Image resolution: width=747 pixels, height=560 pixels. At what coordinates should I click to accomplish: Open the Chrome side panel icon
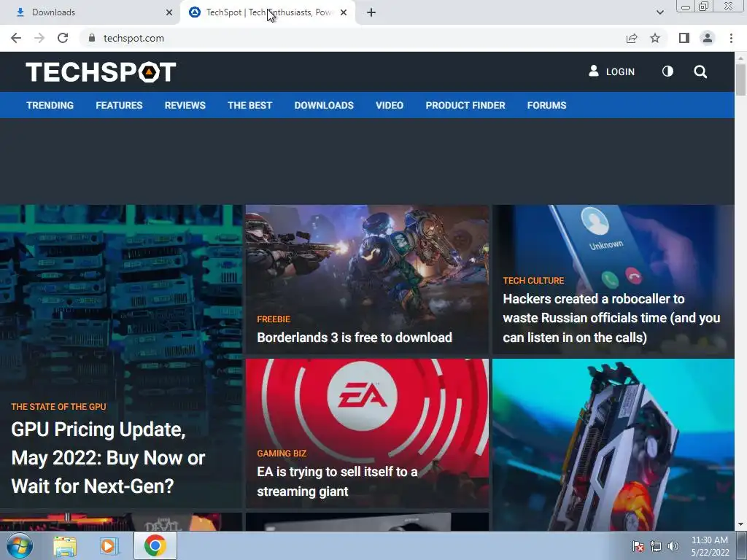coord(684,38)
